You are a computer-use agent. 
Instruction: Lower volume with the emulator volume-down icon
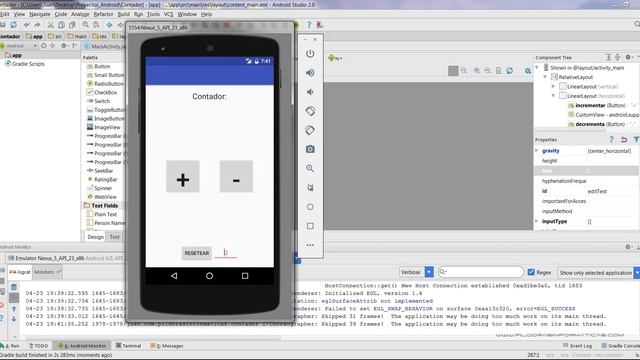(310, 92)
